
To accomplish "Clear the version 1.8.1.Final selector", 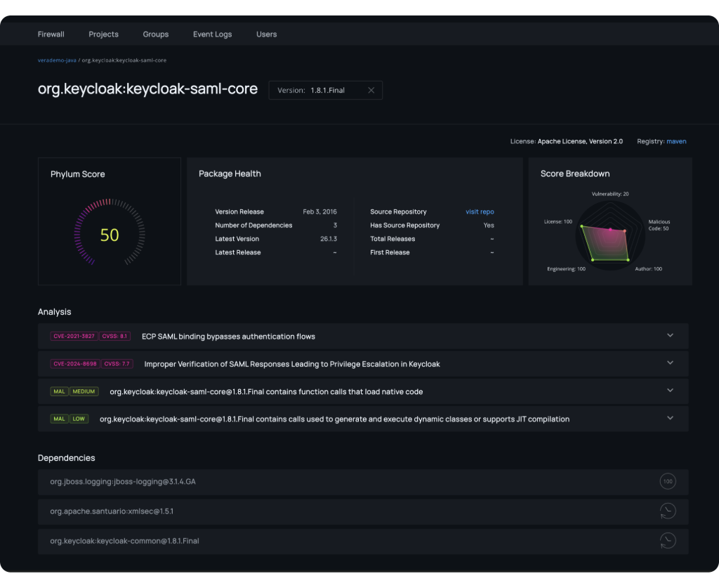I will click(371, 91).
